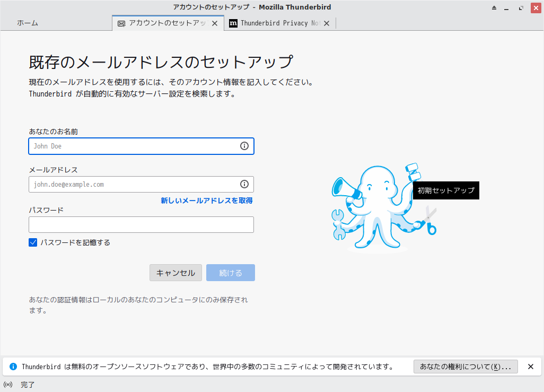Click the 続ける button

point(230,273)
